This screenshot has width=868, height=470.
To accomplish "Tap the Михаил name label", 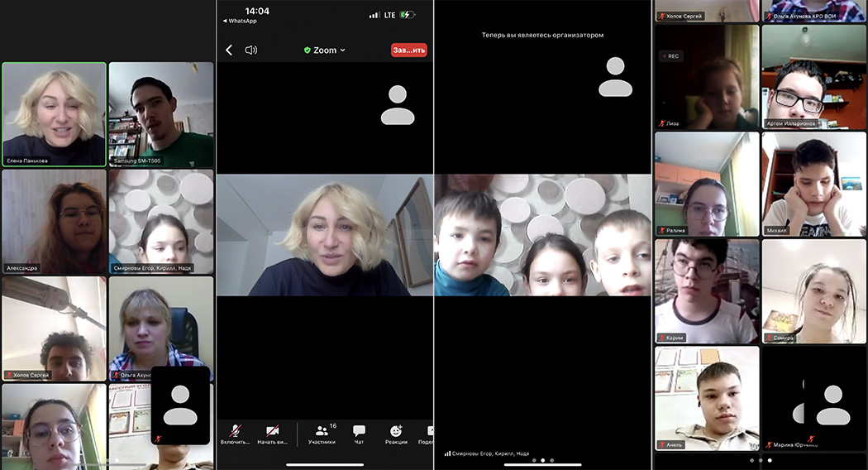I will click(x=777, y=230).
